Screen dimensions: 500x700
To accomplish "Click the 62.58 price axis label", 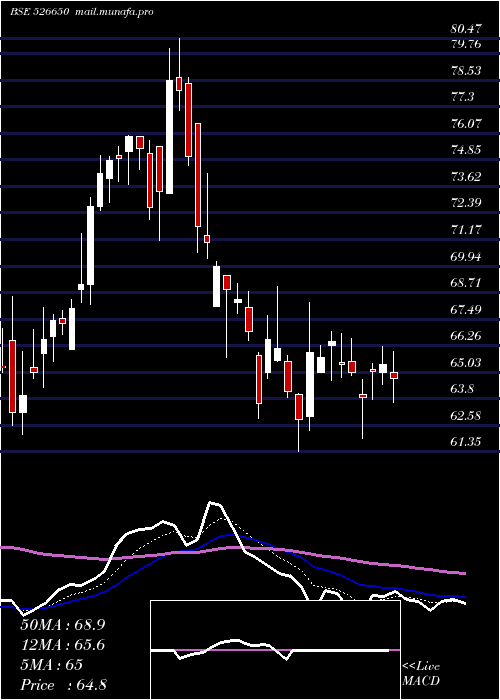I will click(466, 416).
